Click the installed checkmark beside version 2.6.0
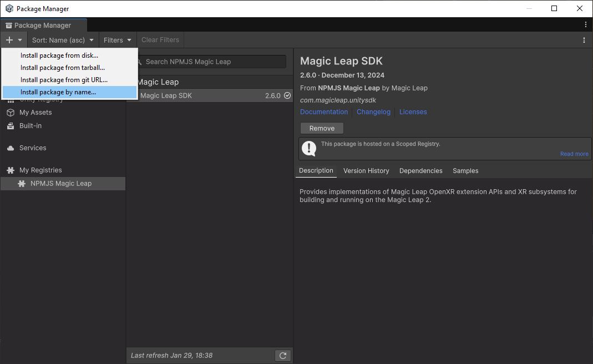This screenshot has width=593, height=364. click(287, 95)
